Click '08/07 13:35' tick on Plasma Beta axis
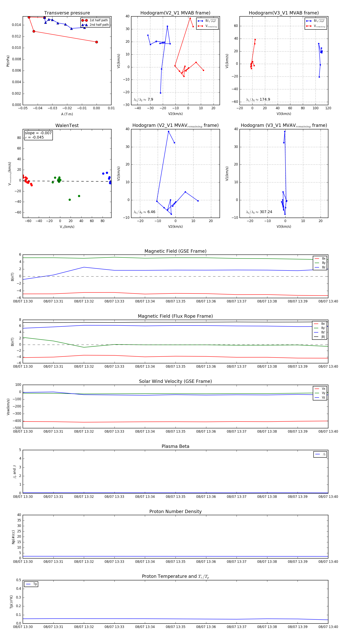Viewport: 351px width, 644px height. (x=175, y=496)
